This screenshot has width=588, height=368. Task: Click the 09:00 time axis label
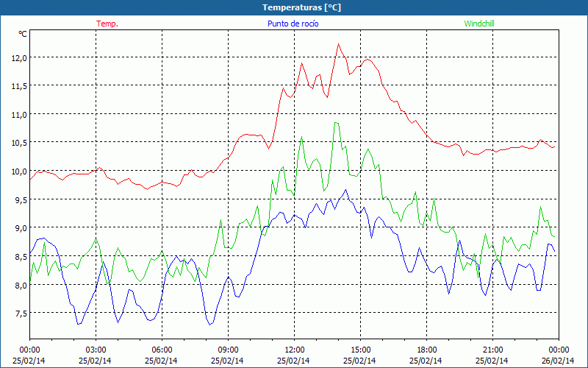[228, 350]
